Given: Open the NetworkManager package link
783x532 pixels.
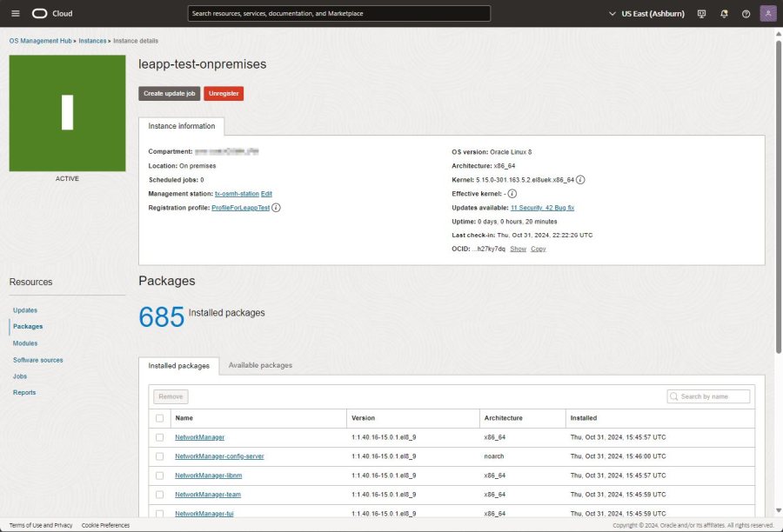Looking at the screenshot, I should coord(200,437).
